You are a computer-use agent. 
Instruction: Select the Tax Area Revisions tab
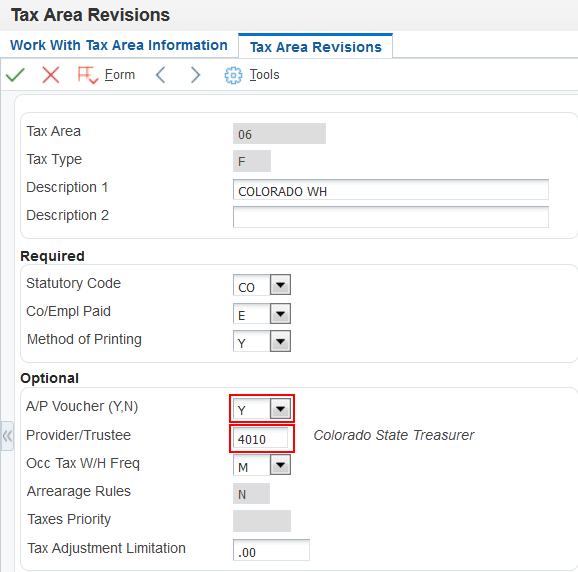click(x=316, y=47)
